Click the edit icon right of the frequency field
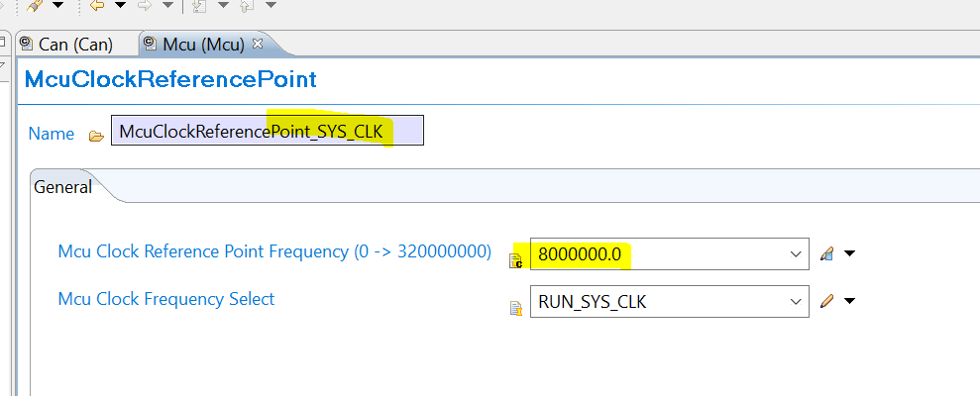This screenshot has width=980, height=396. coord(827,254)
